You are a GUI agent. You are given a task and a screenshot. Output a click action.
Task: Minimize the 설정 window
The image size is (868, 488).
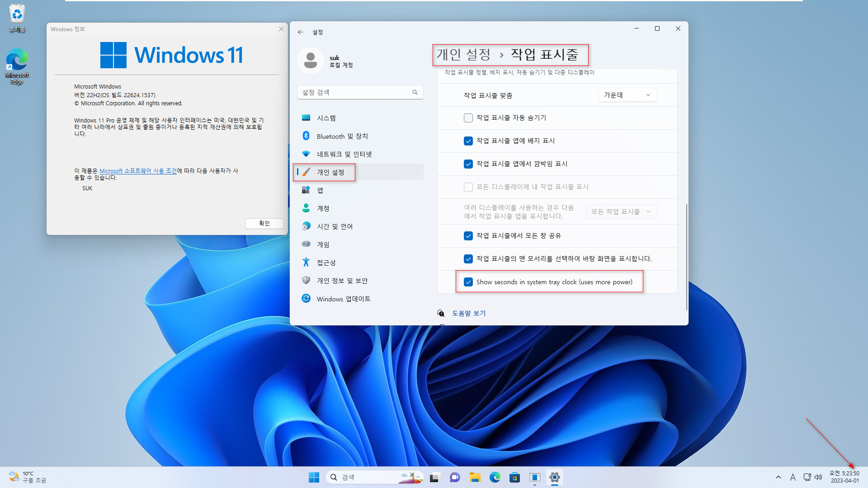tap(637, 28)
